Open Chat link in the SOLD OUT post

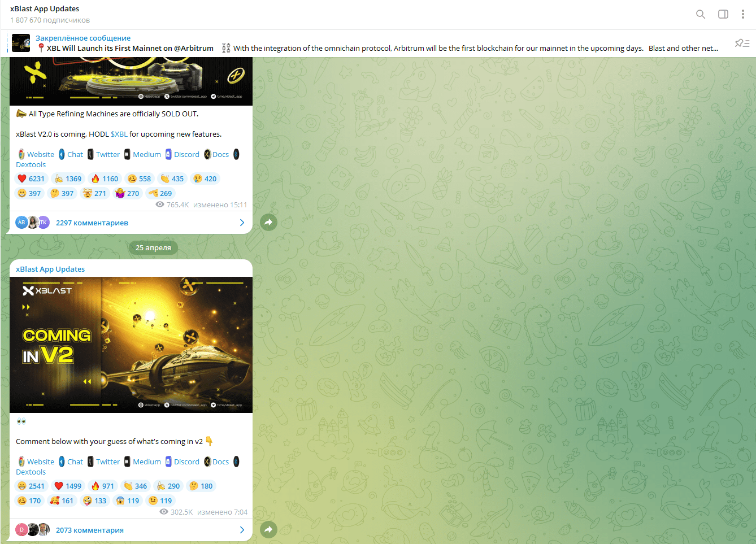tap(75, 154)
